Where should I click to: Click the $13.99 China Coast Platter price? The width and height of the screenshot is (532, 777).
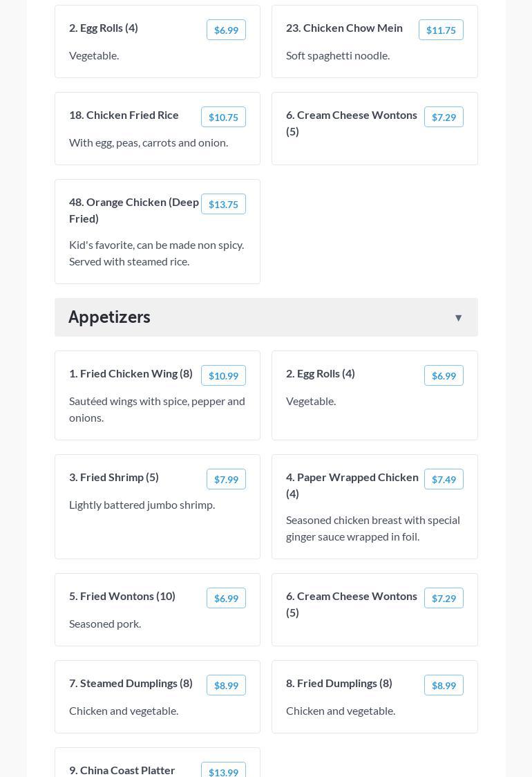[223, 771]
